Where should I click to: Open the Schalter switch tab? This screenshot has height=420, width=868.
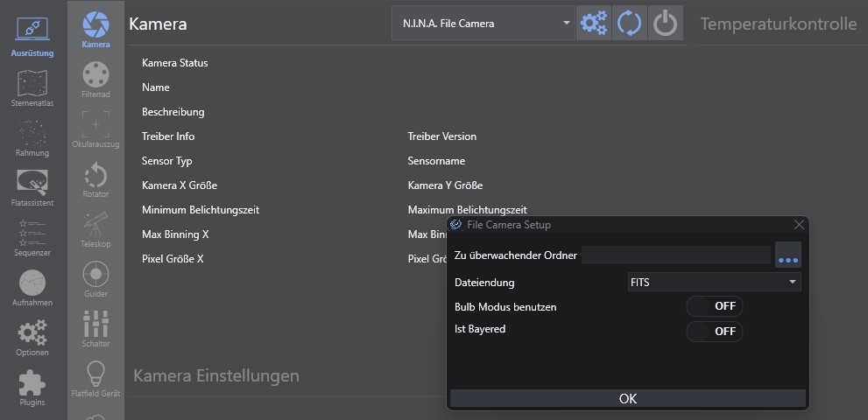95,329
